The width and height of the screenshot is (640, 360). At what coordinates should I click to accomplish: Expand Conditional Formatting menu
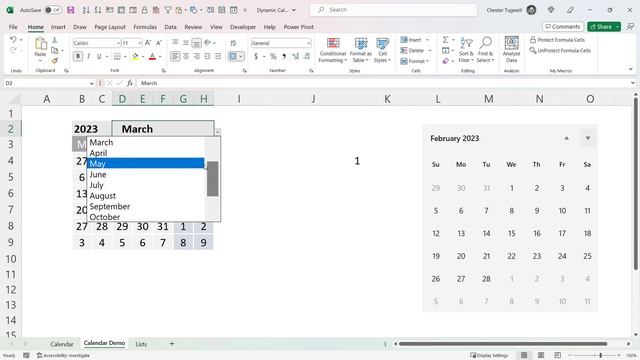click(333, 49)
